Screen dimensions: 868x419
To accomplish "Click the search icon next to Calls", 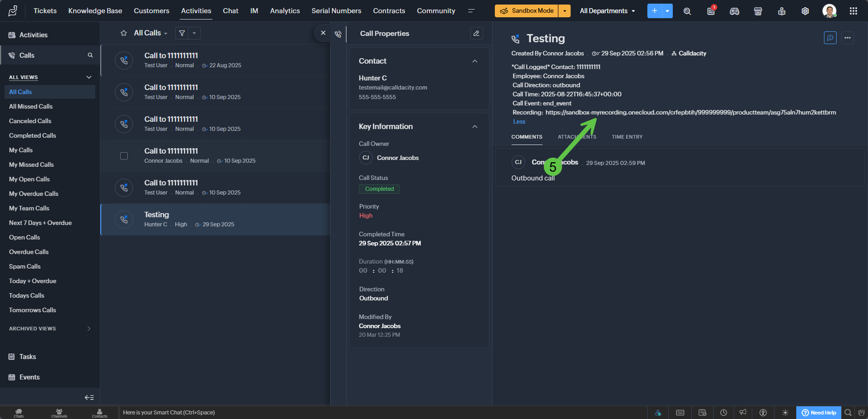I will [90, 55].
